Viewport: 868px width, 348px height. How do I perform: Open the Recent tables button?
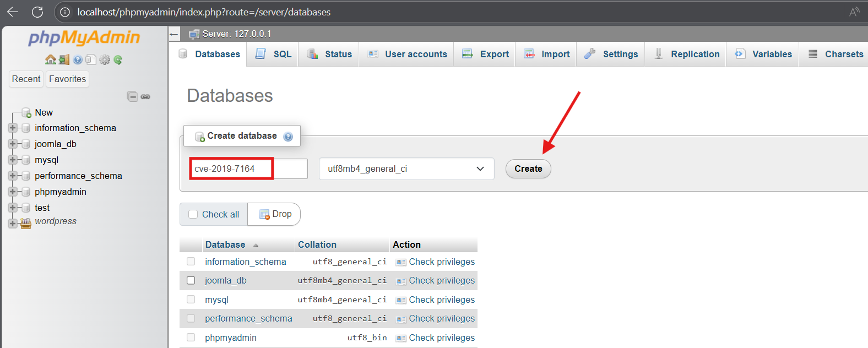[x=26, y=79]
